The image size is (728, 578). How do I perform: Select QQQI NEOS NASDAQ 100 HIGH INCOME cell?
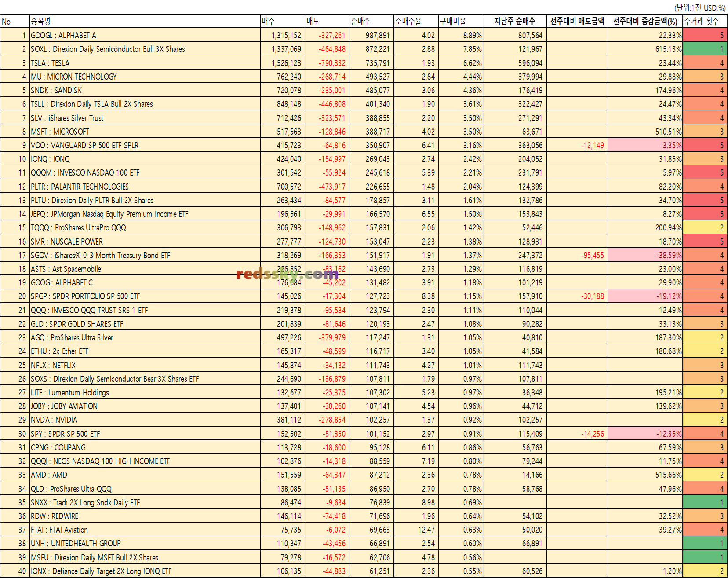click(x=145, y=461)
